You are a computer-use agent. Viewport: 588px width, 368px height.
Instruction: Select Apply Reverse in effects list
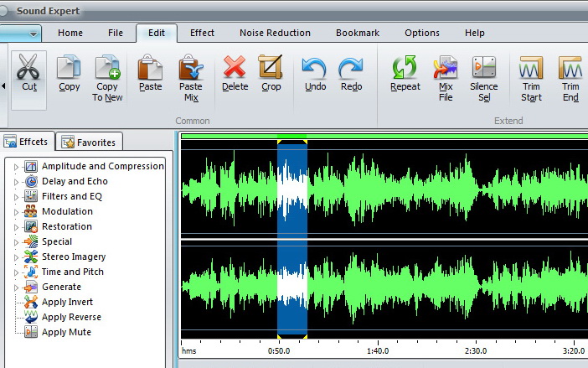pos(71,317)
